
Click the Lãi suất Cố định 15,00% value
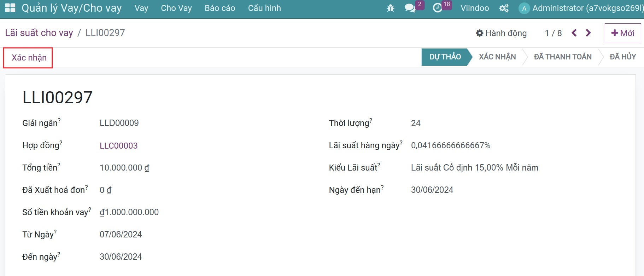tap(474, 168)
